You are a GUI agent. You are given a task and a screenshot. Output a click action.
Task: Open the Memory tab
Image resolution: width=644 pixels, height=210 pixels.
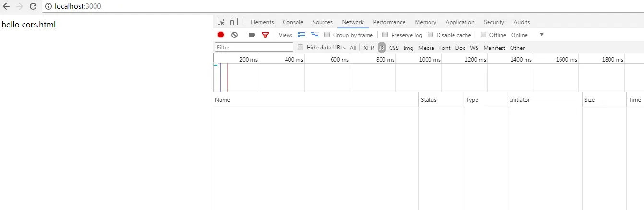pyautogui.click(x=426, y=22)
